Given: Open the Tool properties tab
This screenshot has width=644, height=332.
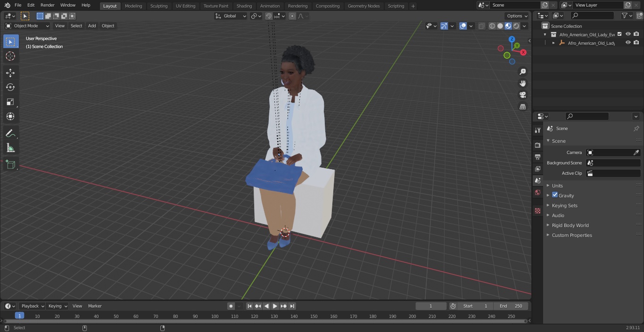Looking at the screenshot, I should tap(537, 130).
